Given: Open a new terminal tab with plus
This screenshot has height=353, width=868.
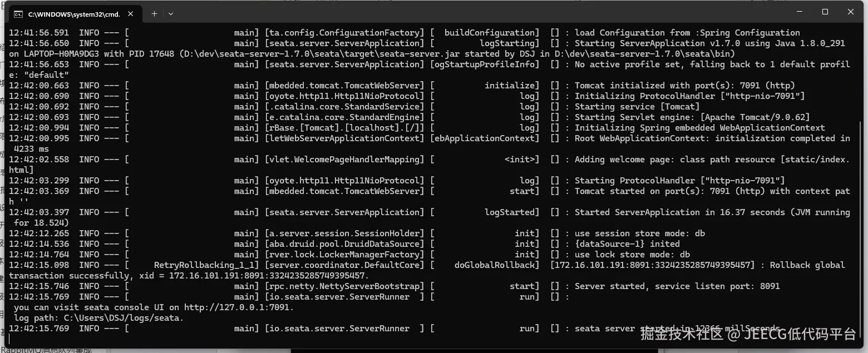Looking at the screenshot, I should coord(154,13).
